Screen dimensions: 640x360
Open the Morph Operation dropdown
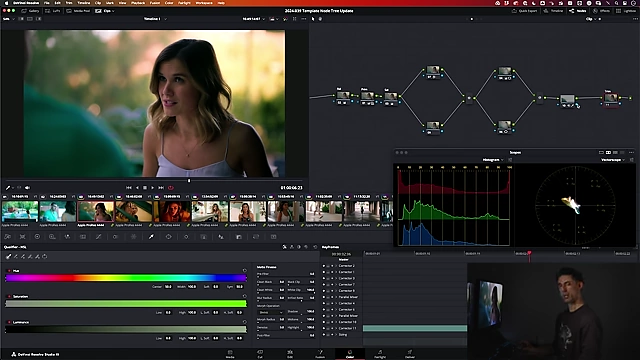(x=270, y=312)
